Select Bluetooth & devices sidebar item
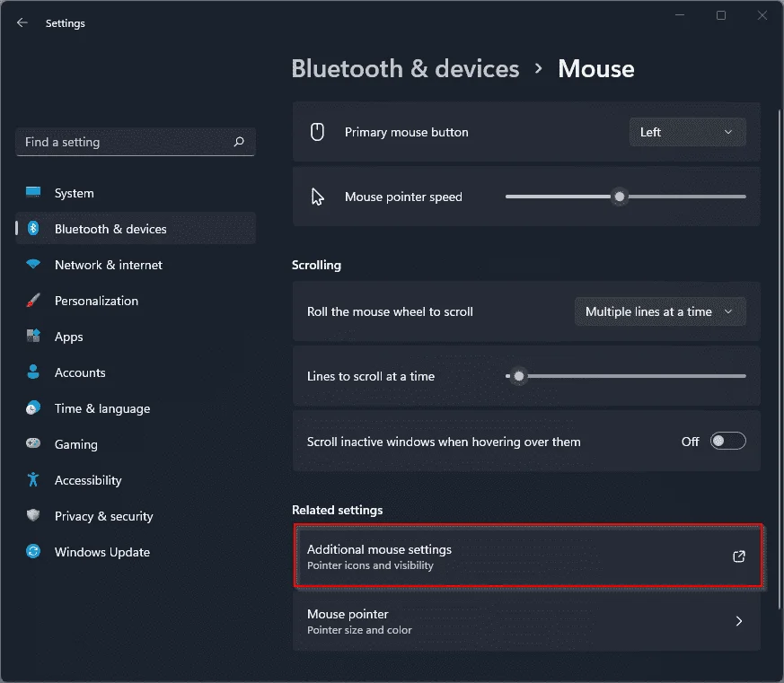This screenshot has height=683, width=784. 136,229
